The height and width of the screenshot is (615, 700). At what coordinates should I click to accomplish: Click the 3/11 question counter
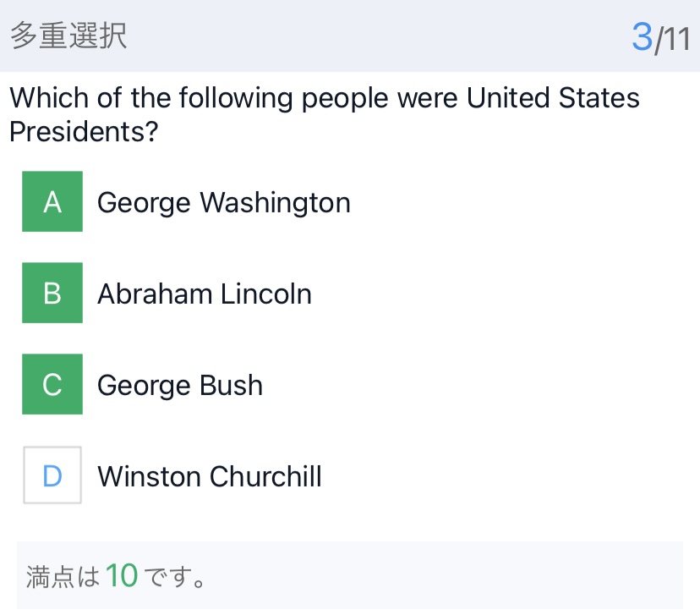[660, 38]
